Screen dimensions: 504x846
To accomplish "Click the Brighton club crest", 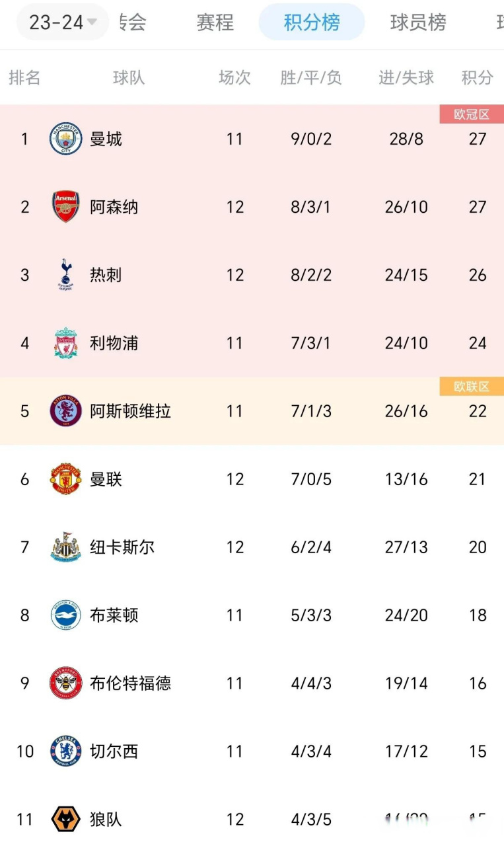I will click(66, 615).
